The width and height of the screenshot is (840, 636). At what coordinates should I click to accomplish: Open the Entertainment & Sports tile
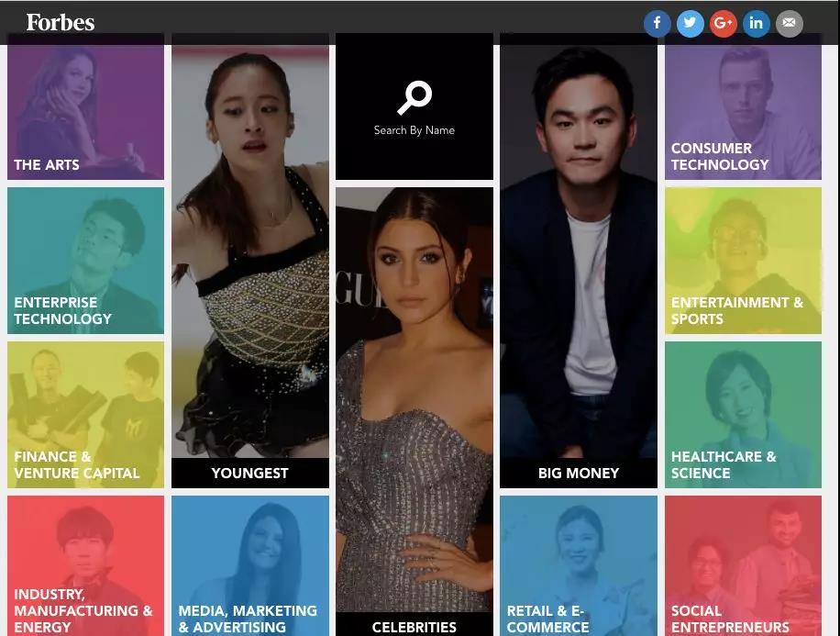pyautogui.click(x=743, y=261)
